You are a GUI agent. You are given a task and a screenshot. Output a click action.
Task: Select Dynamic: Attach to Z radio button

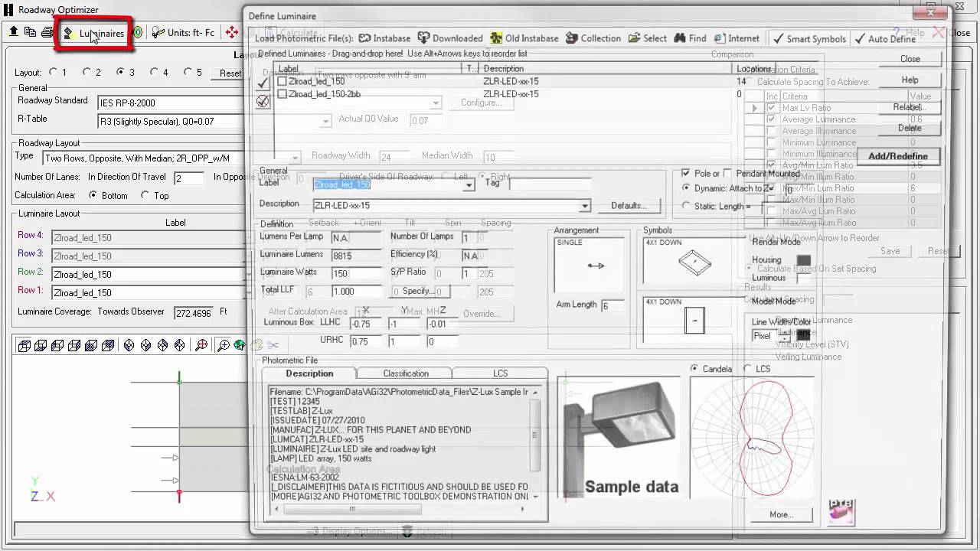[x=686, y=188]
